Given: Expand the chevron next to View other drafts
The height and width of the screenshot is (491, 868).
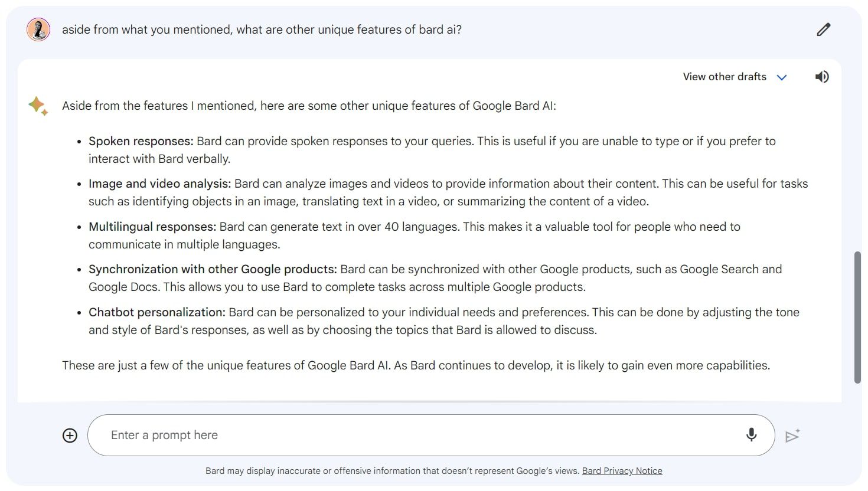Looking at the screenshot, I should coord(782,77).
